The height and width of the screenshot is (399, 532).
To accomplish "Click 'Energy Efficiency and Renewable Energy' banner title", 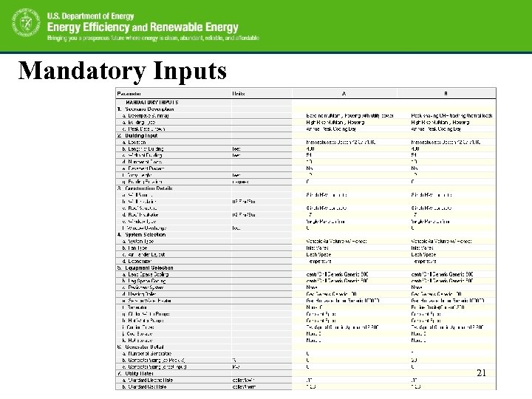I will pos(143,27).
